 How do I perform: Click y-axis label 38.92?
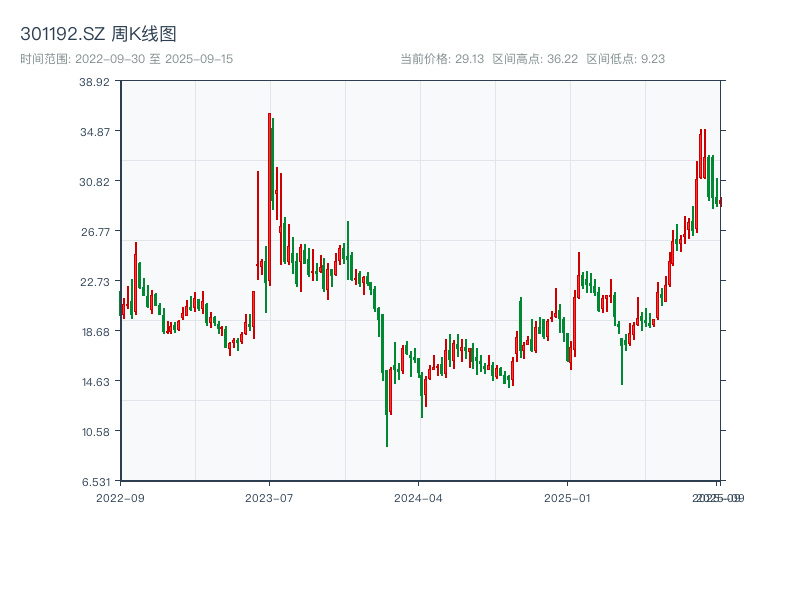tap(94, 82)
